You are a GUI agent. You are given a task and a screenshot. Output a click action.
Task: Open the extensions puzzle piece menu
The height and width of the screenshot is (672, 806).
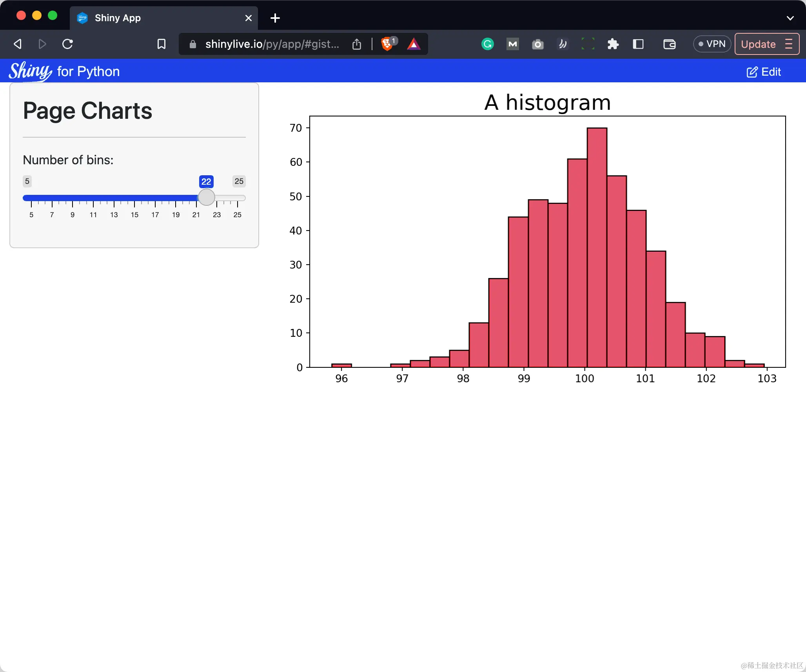click(613, 44)
